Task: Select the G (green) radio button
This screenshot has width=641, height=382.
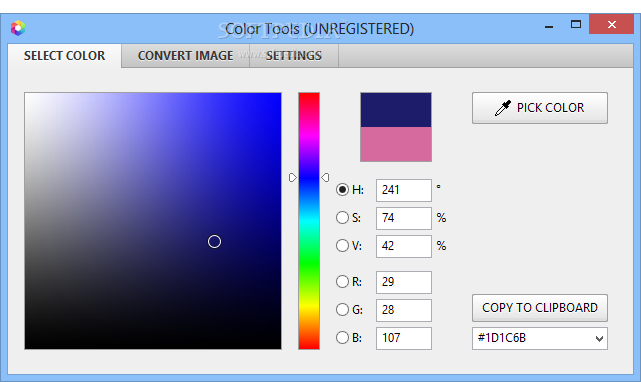Action: (x=342, y=310)
